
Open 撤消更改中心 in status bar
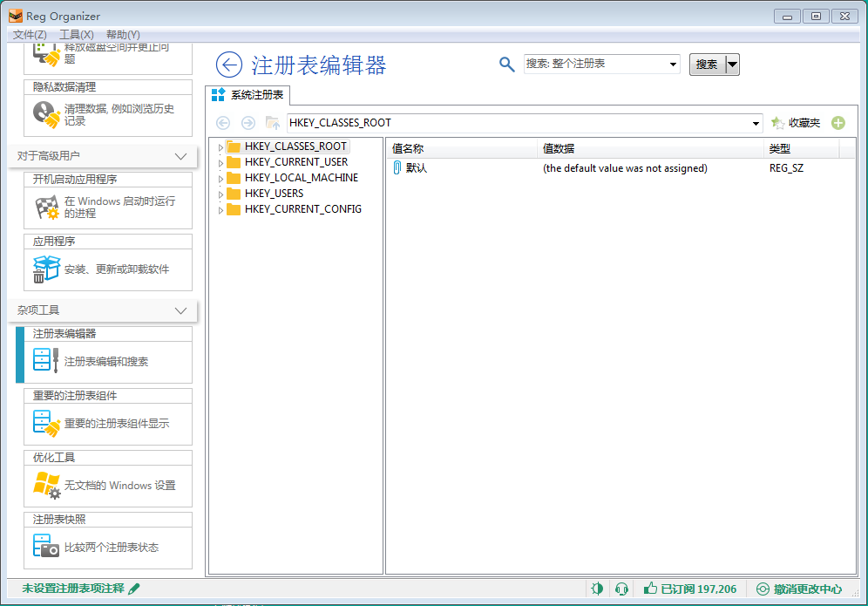click(x=799, y=589)
